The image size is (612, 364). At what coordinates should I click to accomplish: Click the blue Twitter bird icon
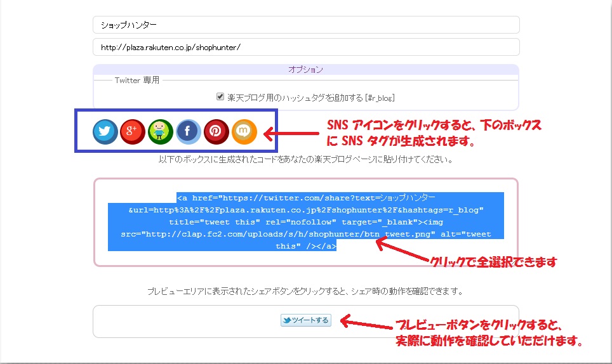tap(105, 131)
